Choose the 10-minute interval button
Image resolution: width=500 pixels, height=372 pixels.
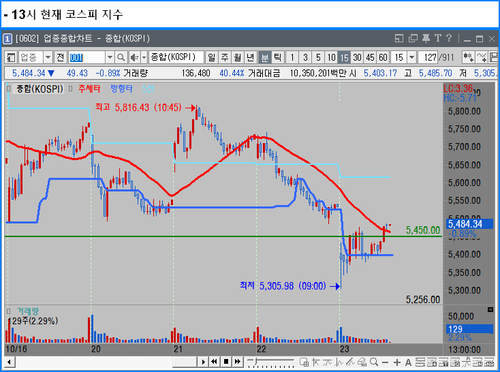[331, 58]
